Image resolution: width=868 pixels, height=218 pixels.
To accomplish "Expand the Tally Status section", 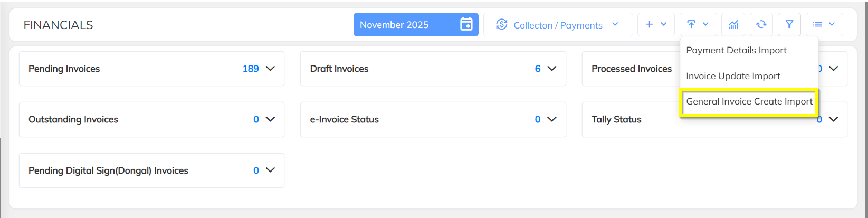I will point(834,119).
